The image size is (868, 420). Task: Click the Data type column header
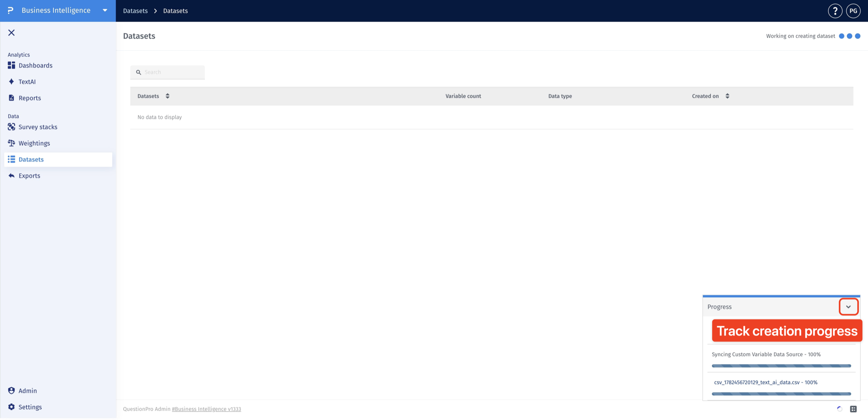[x=560, y=96]
